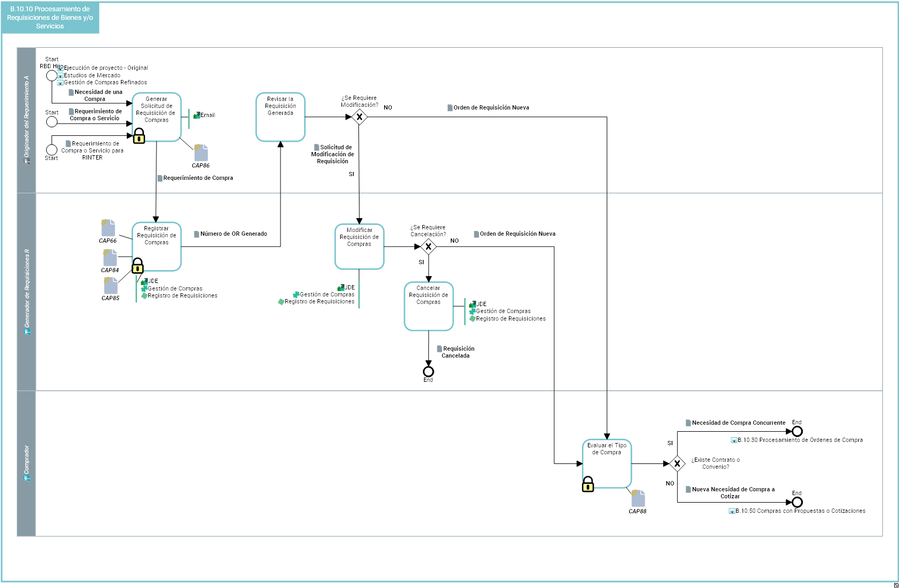Click the Email system icon

[197, 115]
